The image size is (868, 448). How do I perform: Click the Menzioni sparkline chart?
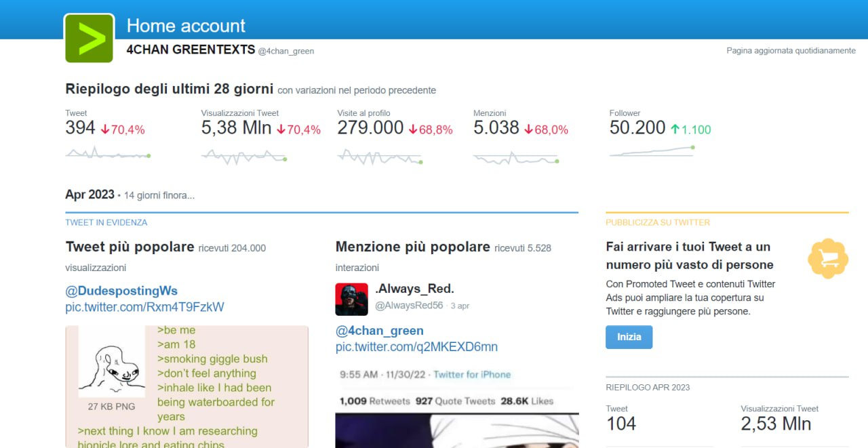point(515,158)
